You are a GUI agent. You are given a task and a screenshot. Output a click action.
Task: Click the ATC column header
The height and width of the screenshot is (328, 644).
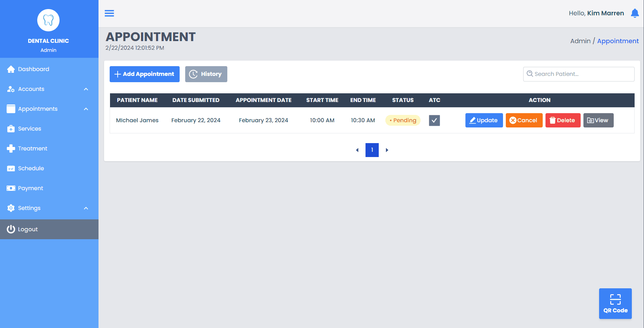click(x=434, y=100)
